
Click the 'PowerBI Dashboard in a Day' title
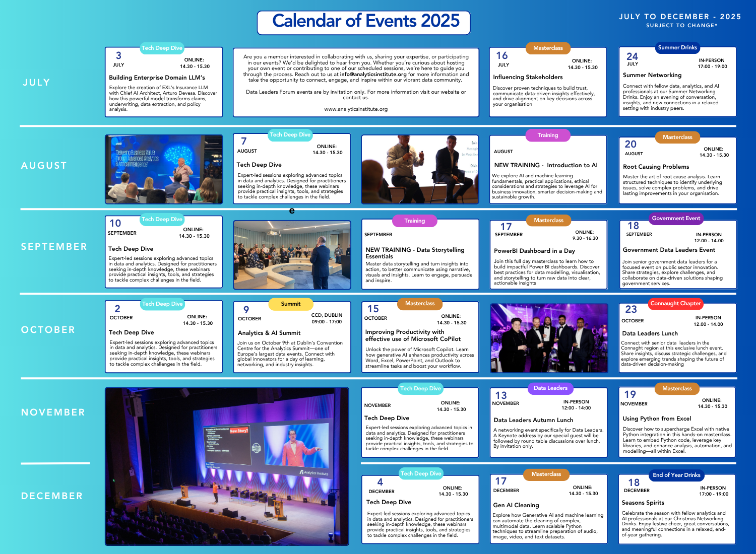pos(534,251)
